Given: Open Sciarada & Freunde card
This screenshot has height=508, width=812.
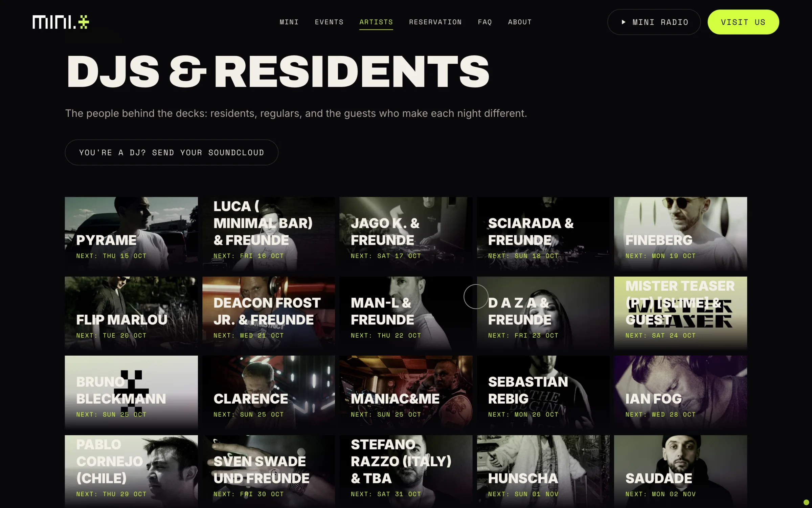Looking at the screenshot, I should click(543, 234).
